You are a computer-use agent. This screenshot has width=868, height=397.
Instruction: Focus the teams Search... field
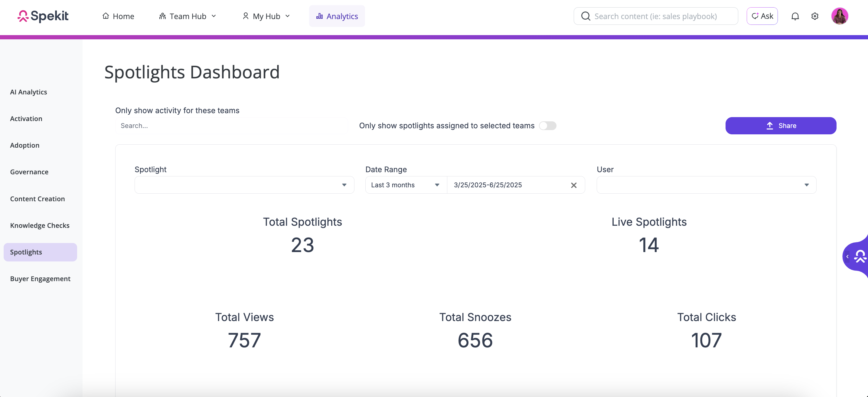point(231,126)
